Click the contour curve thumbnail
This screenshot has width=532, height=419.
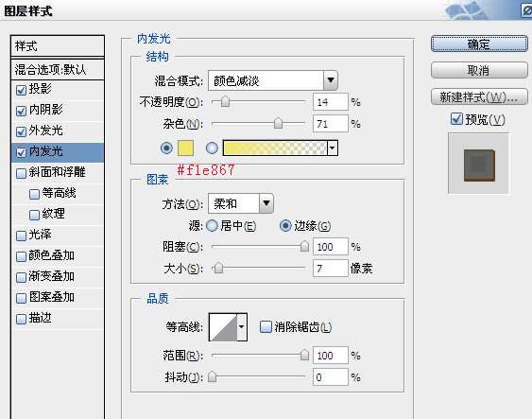click(x=223, y=327)
